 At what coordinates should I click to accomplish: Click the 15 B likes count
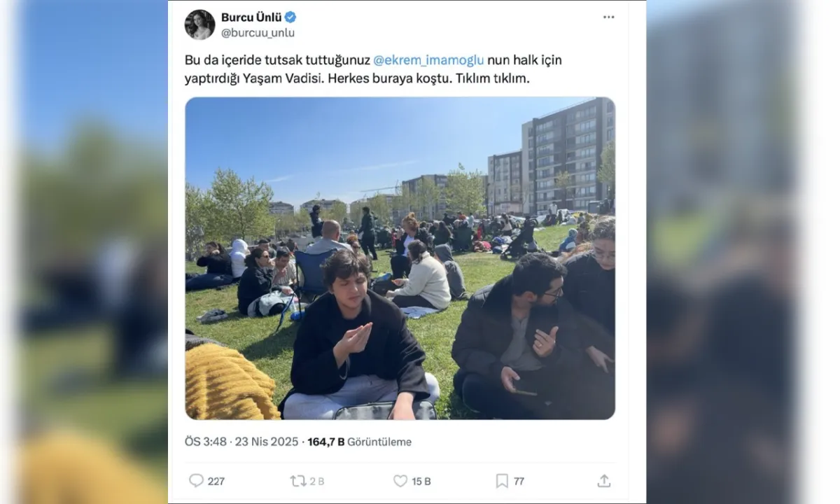pos(421,481)
